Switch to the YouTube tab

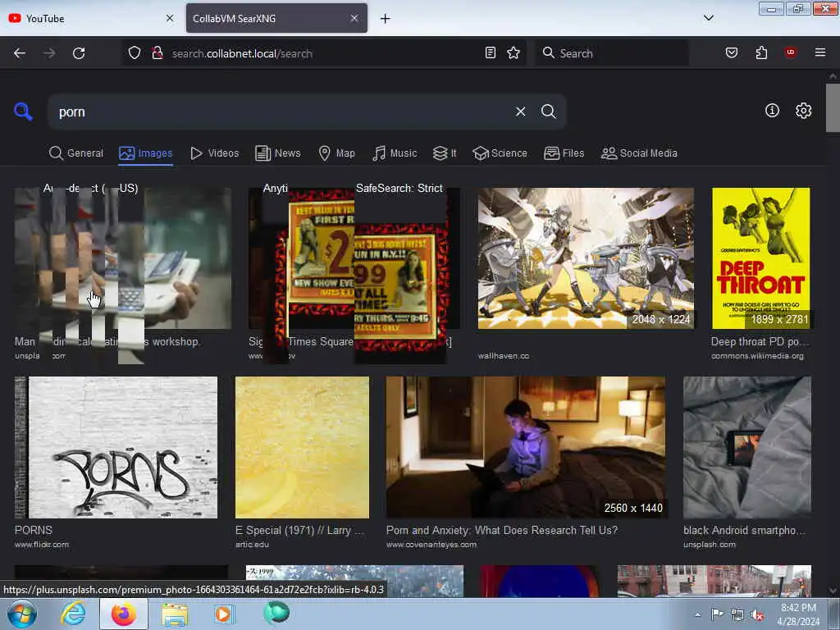pyautogui.click(x=91, y=18)
